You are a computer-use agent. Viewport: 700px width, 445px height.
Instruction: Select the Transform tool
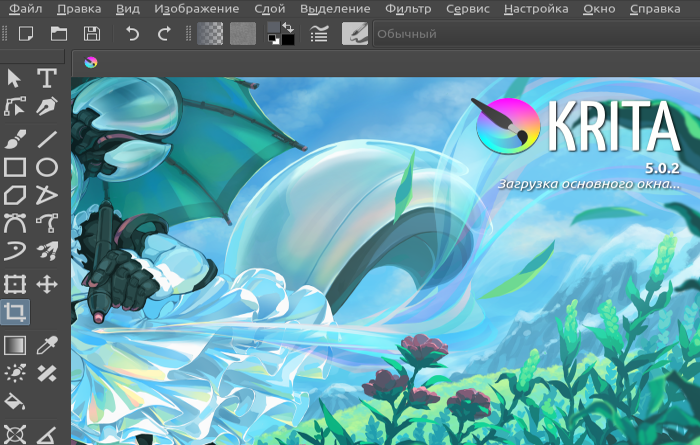point(14,284)
